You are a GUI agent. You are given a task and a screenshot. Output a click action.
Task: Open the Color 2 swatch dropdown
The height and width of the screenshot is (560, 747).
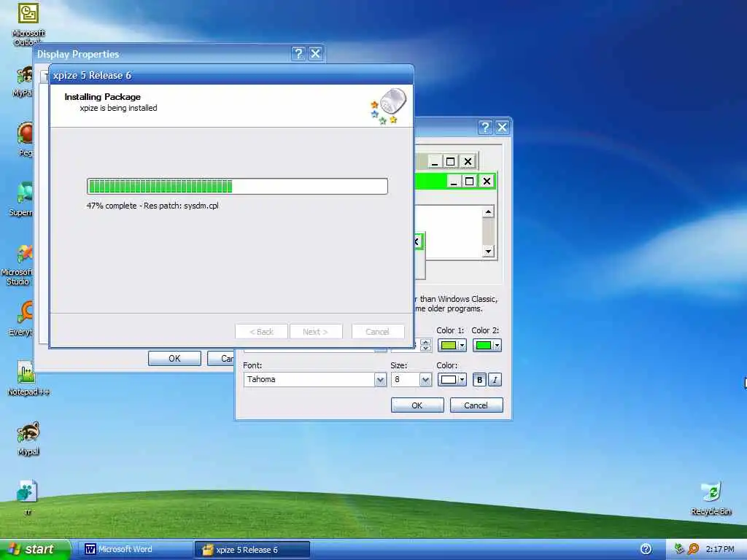point(487,345)
